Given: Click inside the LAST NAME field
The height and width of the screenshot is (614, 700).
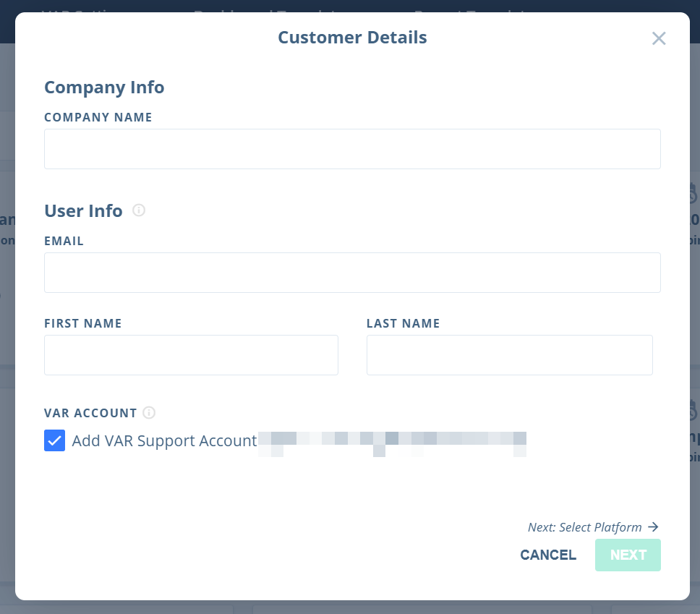Looking at the screenshot, I should tap(510, 355).
